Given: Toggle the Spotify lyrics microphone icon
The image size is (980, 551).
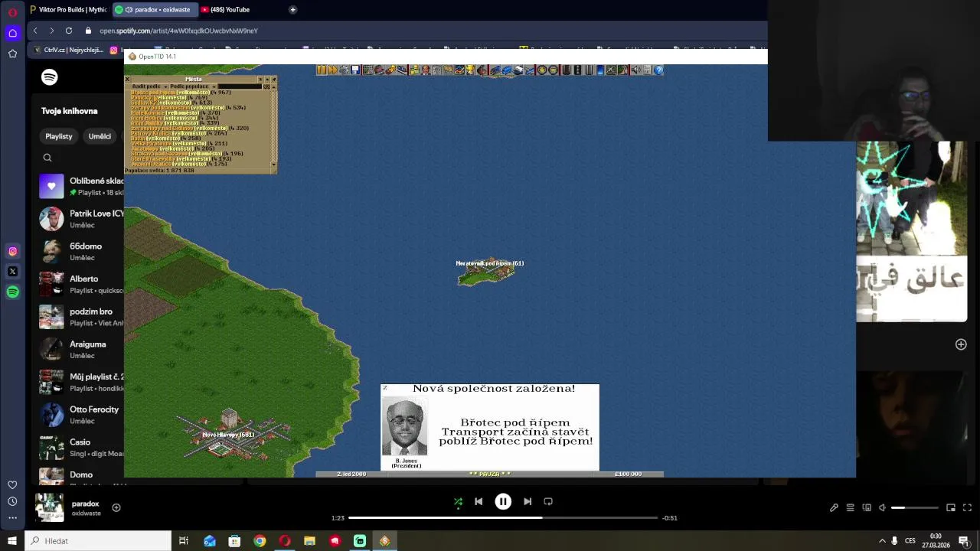Looking at the screenshot, I should click(834, 507).
